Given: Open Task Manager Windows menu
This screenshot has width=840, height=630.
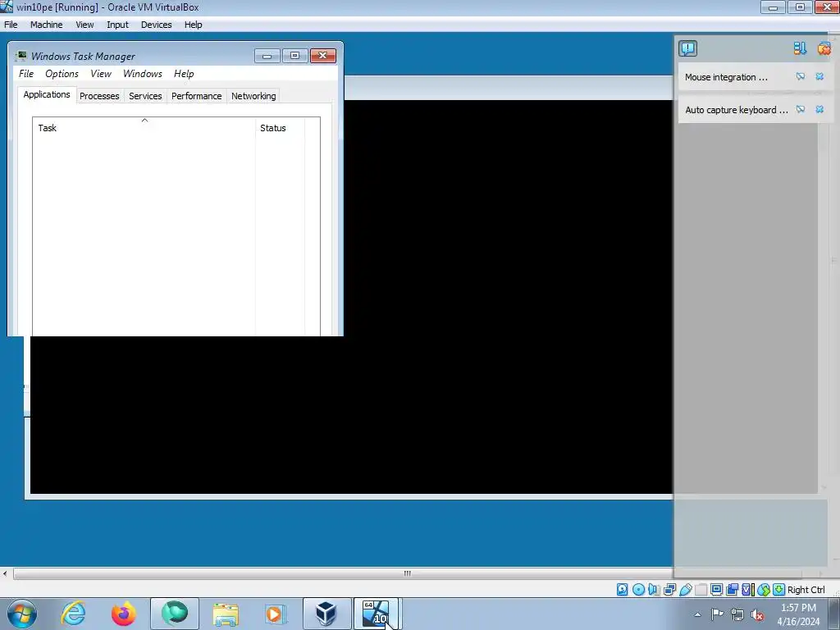Looking at the screenshot, I should 143,74.
